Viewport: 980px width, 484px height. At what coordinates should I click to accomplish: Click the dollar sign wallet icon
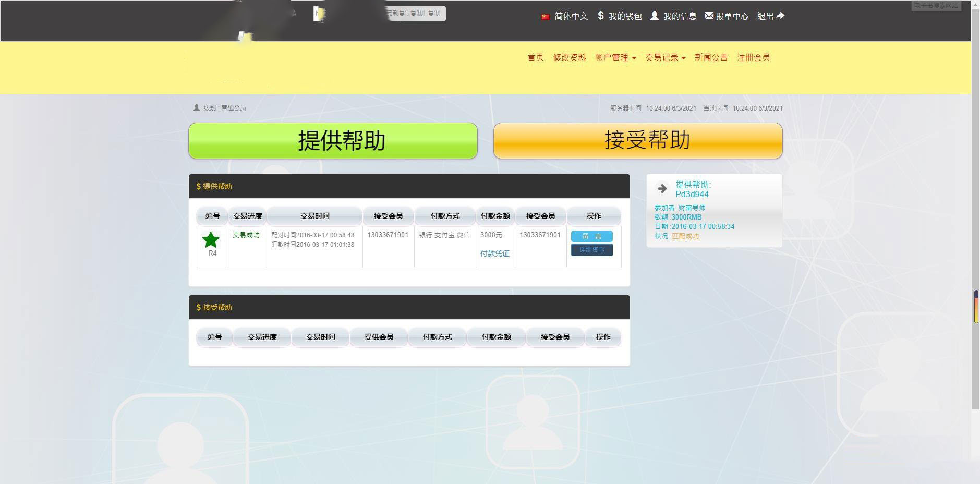(601, 16)
